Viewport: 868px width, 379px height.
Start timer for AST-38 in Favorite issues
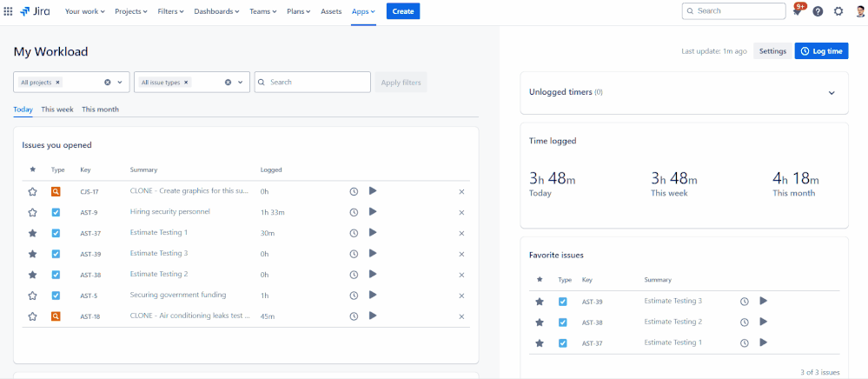click(764, 322)
